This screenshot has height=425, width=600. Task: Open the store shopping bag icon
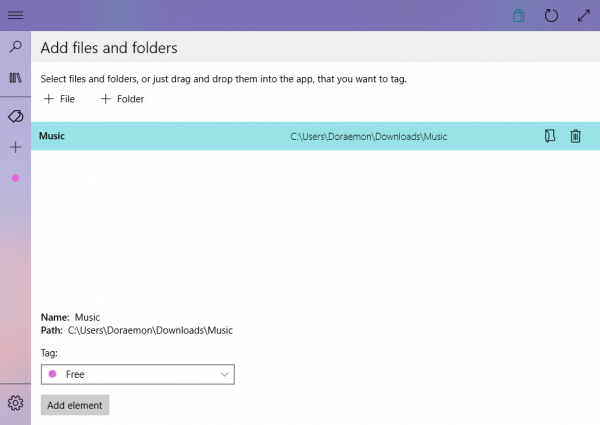point(518,16)
